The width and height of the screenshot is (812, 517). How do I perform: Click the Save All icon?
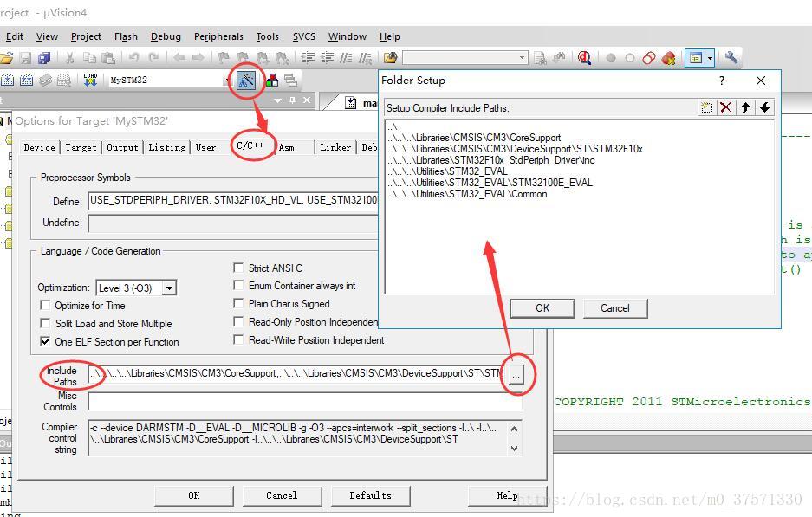click(44, 58)
